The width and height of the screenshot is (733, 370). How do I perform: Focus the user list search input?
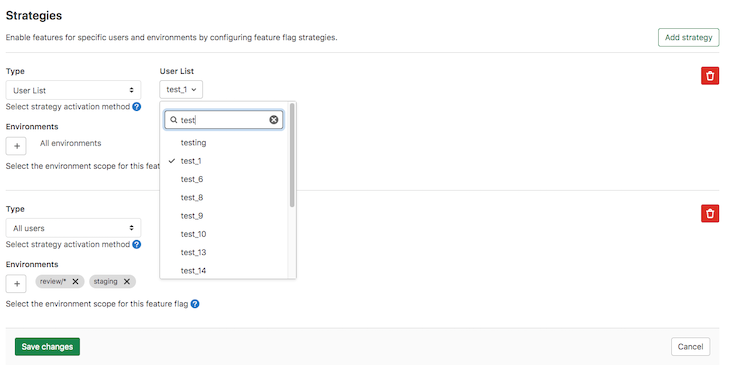click(223, 120)
